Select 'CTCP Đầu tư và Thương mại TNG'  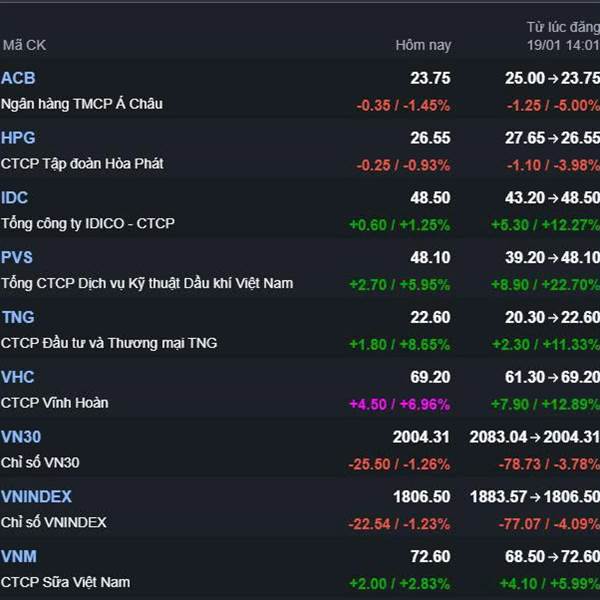[109, 343]
